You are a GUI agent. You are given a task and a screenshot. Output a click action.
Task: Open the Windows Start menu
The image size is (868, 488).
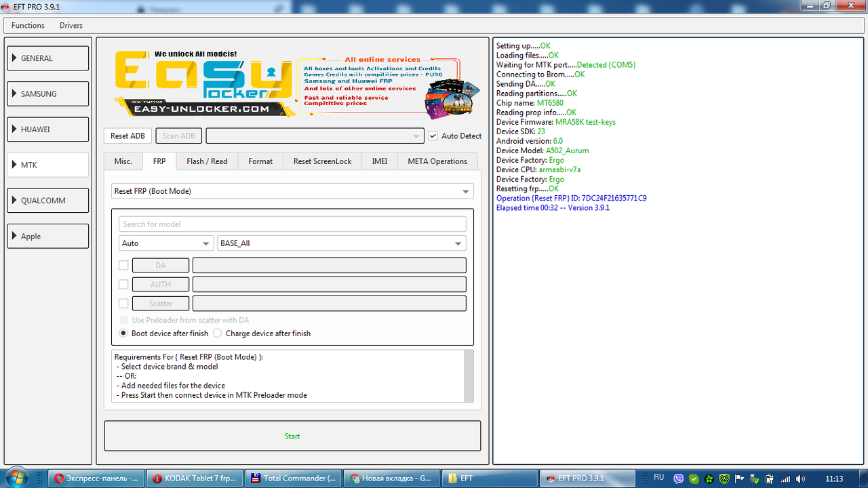16,478
